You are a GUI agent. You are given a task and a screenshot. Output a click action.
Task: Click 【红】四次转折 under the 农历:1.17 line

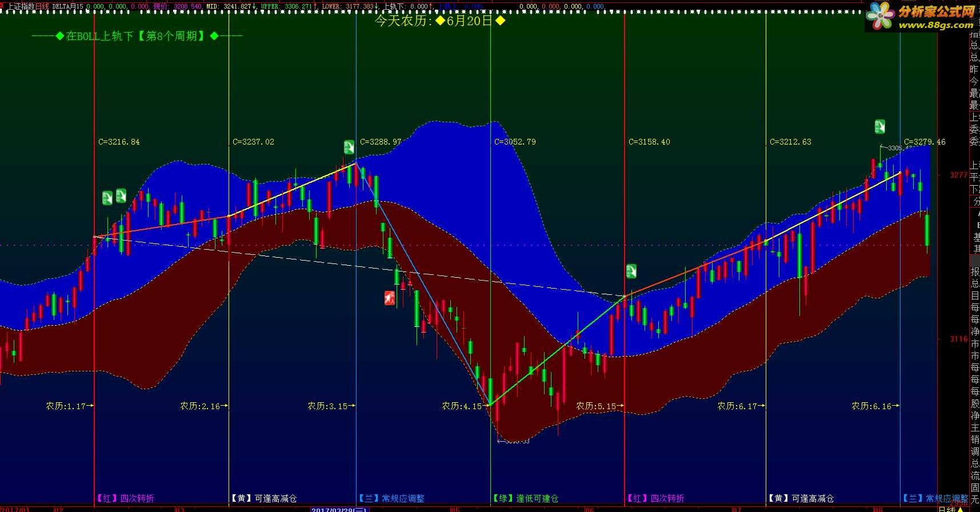point(125,498)
